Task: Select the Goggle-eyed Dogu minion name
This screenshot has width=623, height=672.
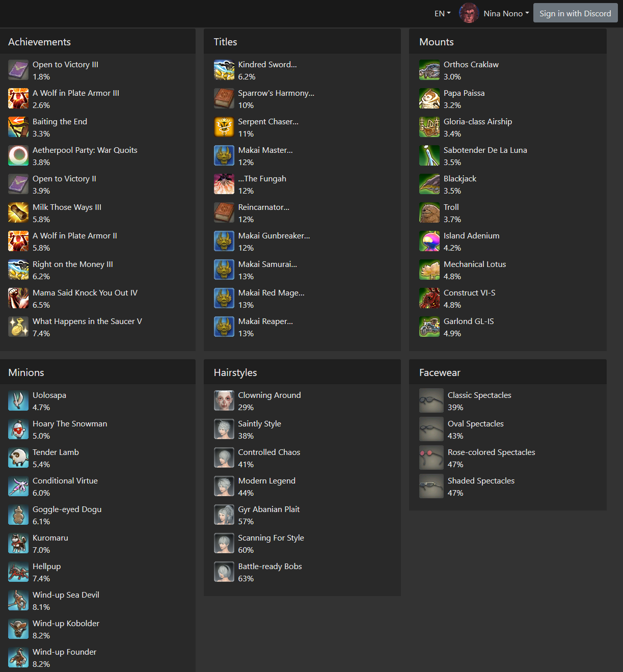Action: 67,509
